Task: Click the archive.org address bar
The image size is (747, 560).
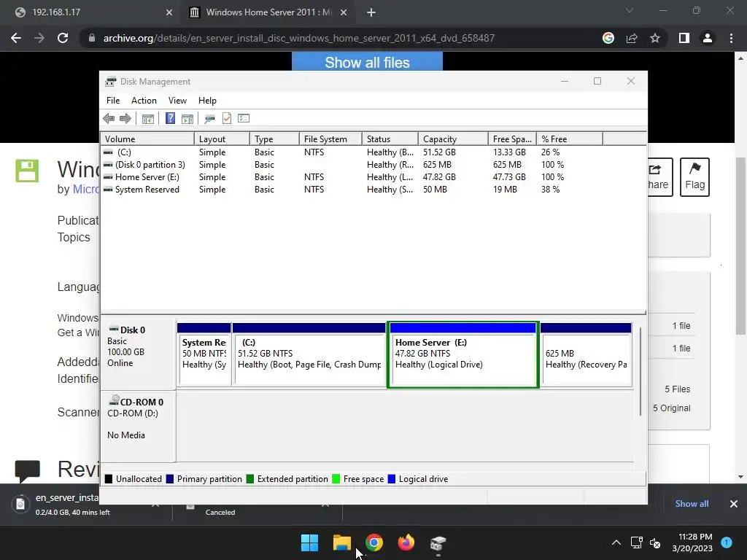Action: [298, 38]
